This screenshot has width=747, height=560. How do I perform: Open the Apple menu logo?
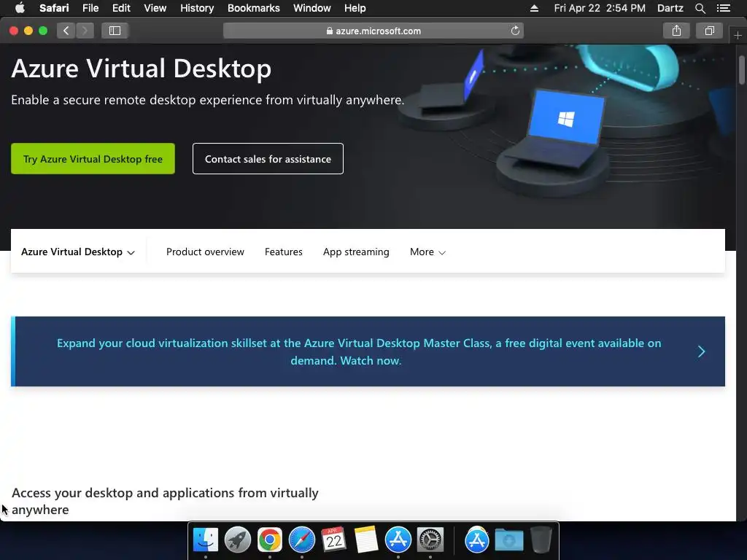[x=20, y=8]
